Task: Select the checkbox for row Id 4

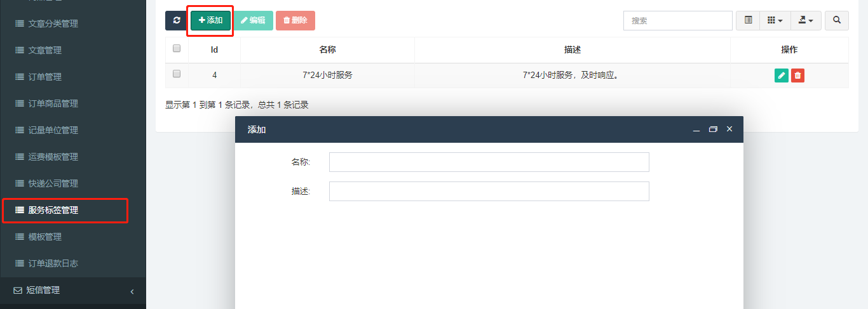Action: coord(177,74)
